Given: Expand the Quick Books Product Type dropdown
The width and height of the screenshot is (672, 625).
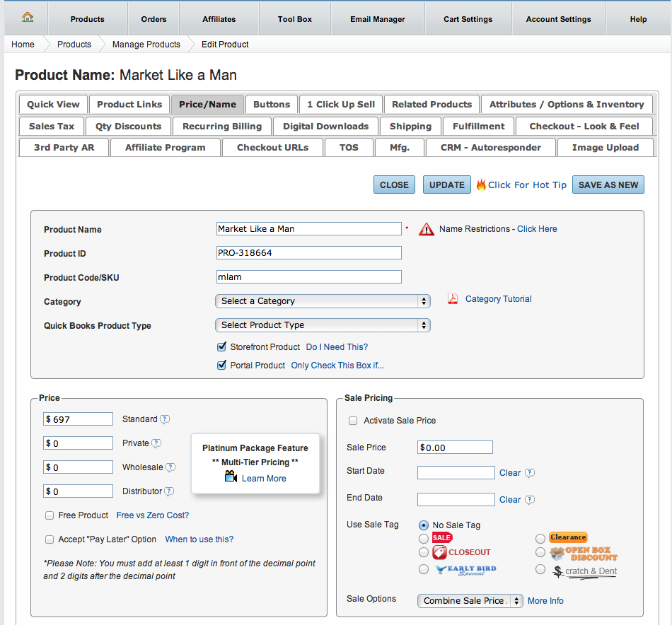Looking at the screenshot, I should coord(323,325).
